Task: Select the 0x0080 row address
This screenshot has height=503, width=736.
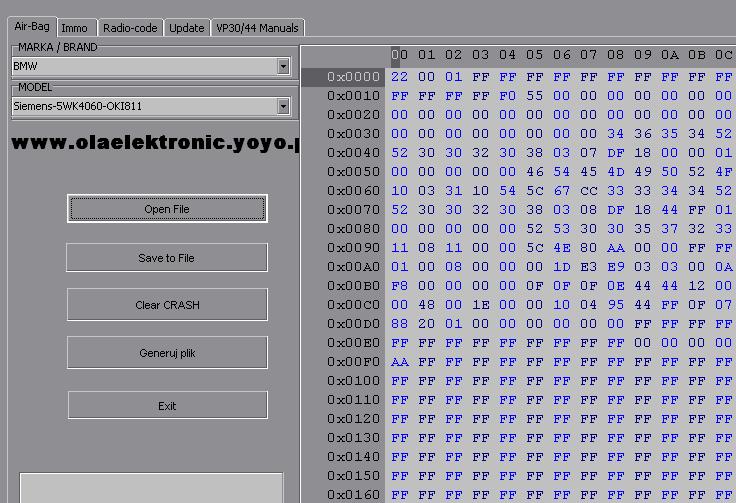Action: click(353, 229)
